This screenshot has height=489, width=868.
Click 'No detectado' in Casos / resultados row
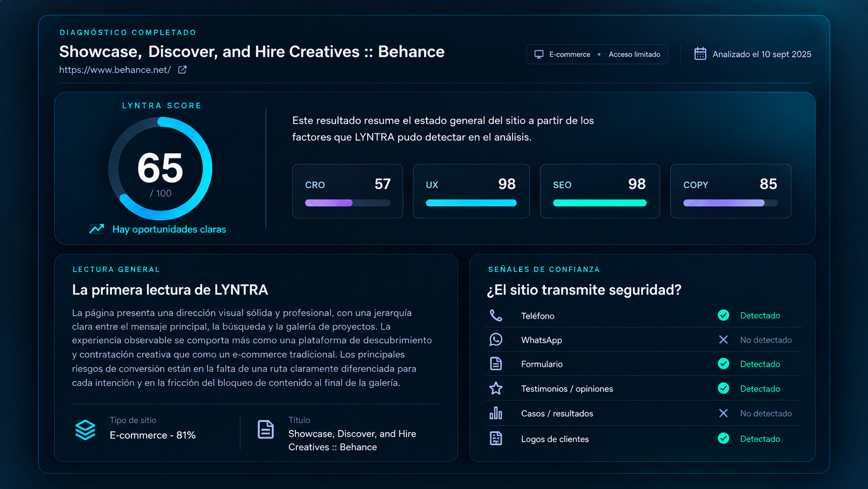(x=766, y=414)
